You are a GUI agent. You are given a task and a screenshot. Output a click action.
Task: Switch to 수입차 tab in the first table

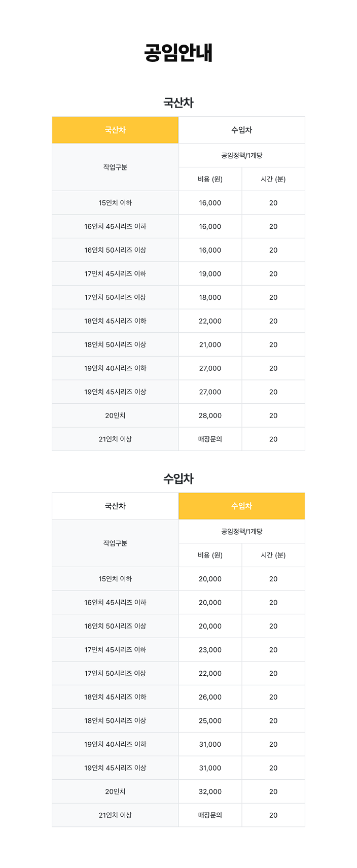point(241,130)
